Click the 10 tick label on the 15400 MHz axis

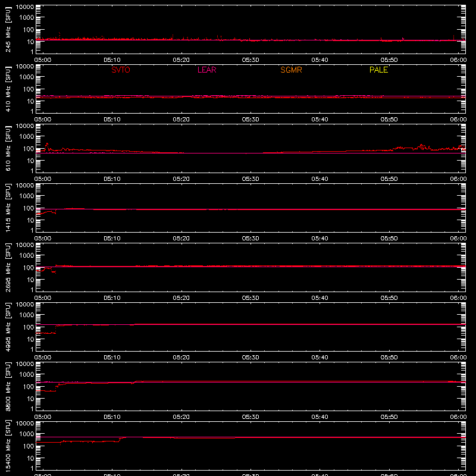tap(30, 458)
